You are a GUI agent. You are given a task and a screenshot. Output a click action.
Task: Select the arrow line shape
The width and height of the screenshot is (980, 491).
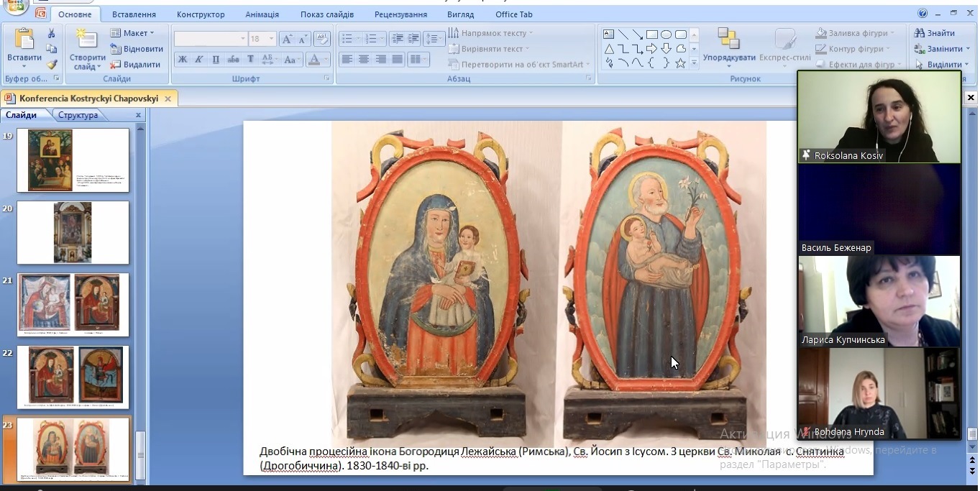pos(637,34)
